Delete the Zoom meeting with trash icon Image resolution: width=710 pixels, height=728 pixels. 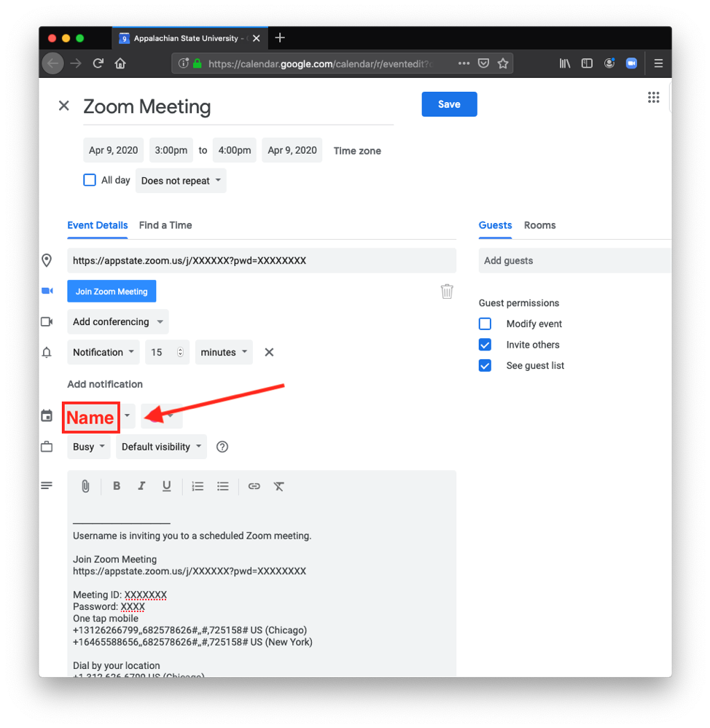click(x=447, y=291)
